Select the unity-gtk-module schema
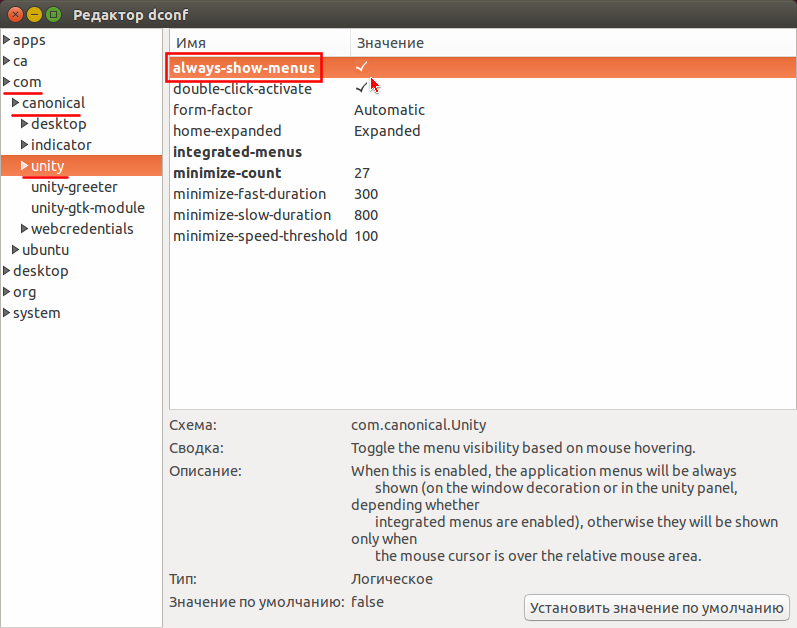 [x=88, y=208]
